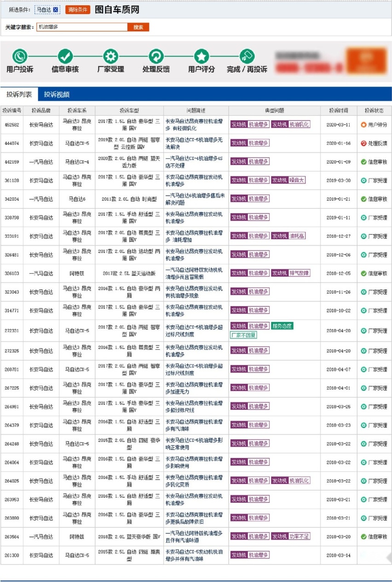This screenshot has height=582, width=392.
Task: Click the 清除条件 button
Action: coord(78,10)
